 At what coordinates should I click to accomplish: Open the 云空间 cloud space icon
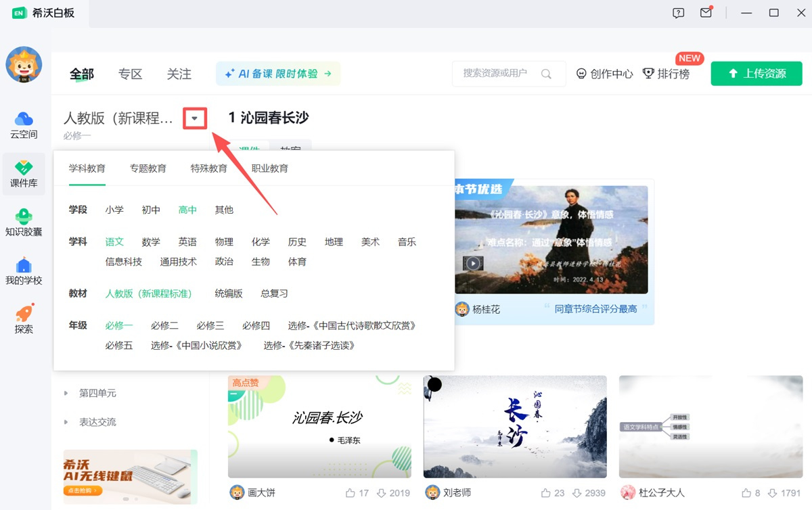coord(24,120)
